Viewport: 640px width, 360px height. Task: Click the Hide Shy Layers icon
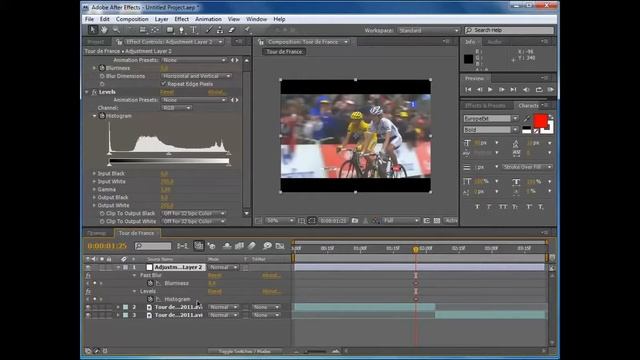pyautogui.click(x=227, y=246)
